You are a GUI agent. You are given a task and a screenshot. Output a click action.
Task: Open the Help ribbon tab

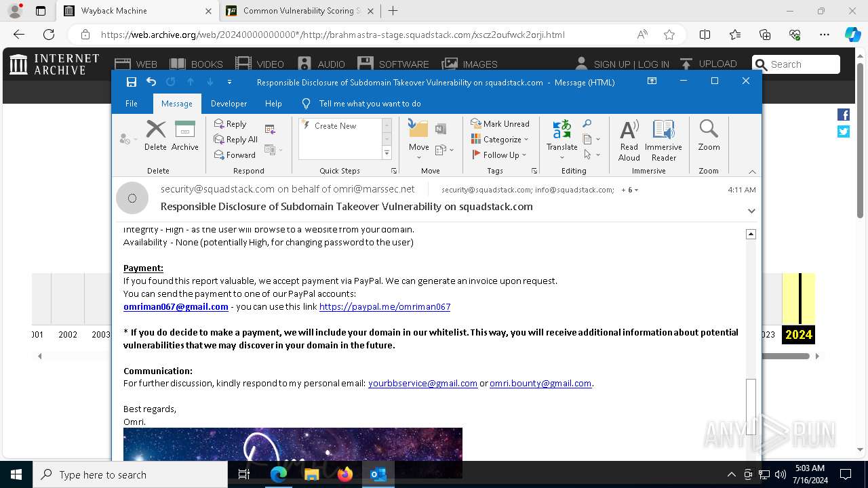[x=273, y=104]
